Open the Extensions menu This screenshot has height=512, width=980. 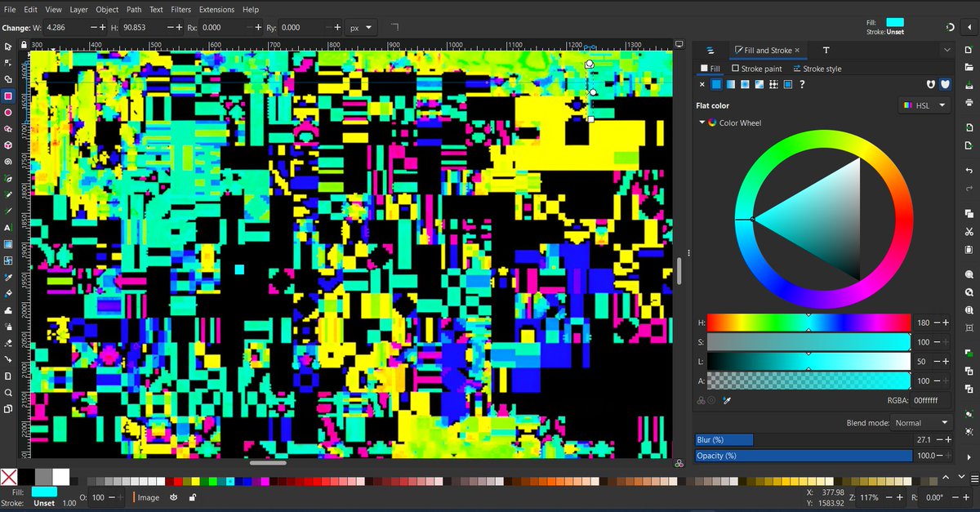coord(216,9)
